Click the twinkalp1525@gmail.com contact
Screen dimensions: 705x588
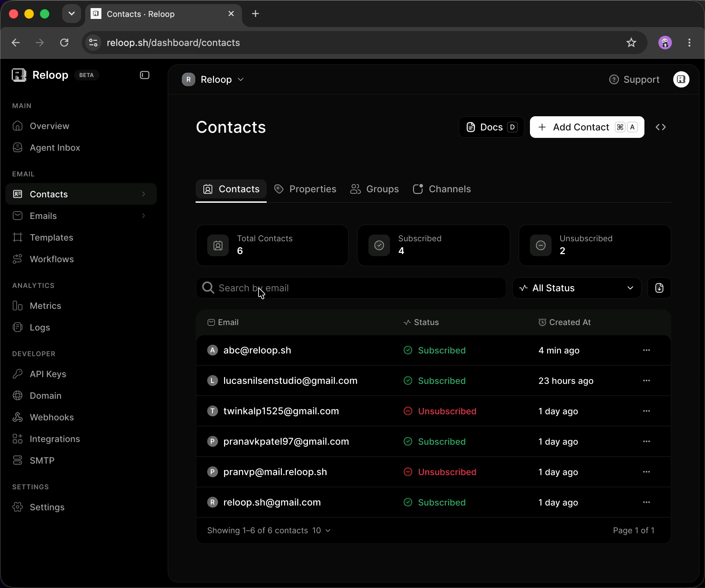point(281,411)
